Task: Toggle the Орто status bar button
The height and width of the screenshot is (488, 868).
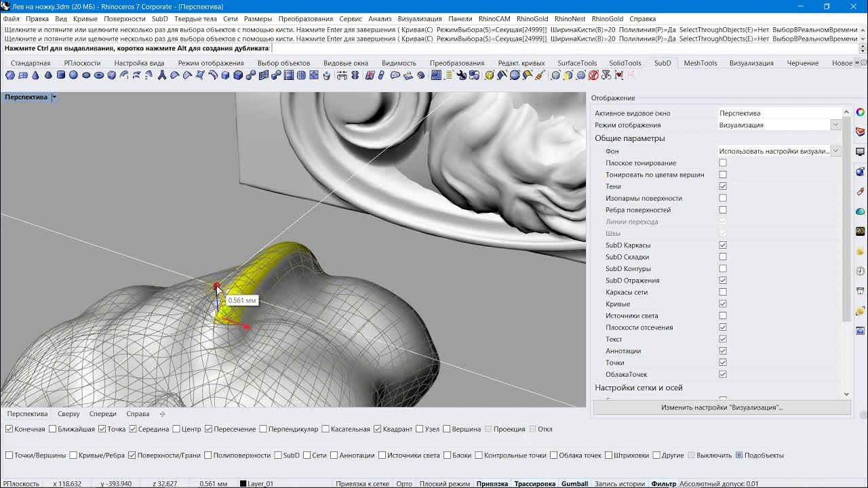Action: click(x=404, y=484)
